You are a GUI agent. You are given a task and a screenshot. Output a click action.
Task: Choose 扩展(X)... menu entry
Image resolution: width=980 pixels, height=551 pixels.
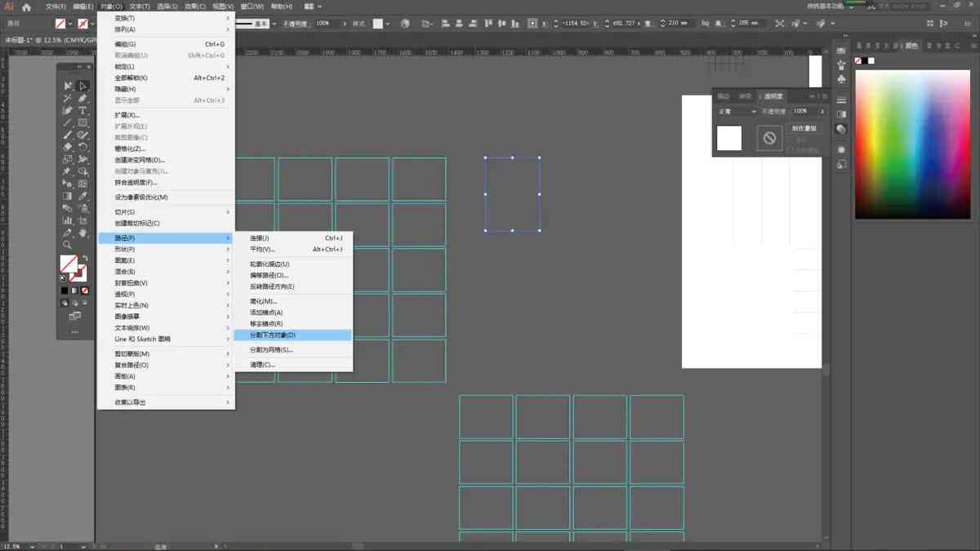pos(166,115)
